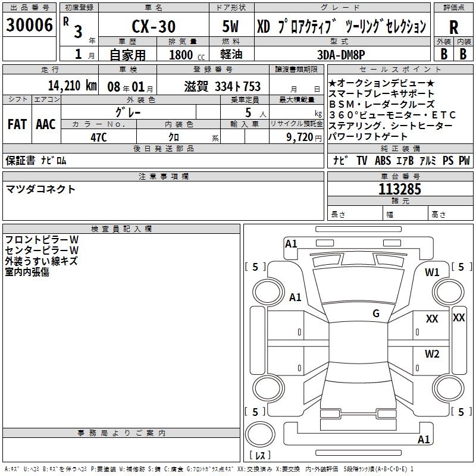Click recycle deposit 9,720円

coord(304,137)
